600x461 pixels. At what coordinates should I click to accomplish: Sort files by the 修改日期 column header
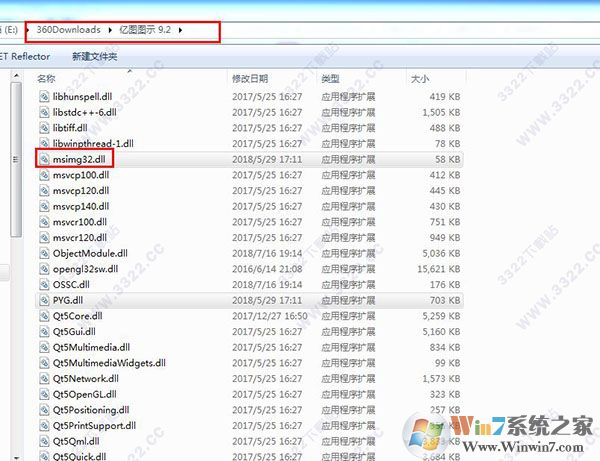coord(250,79)
